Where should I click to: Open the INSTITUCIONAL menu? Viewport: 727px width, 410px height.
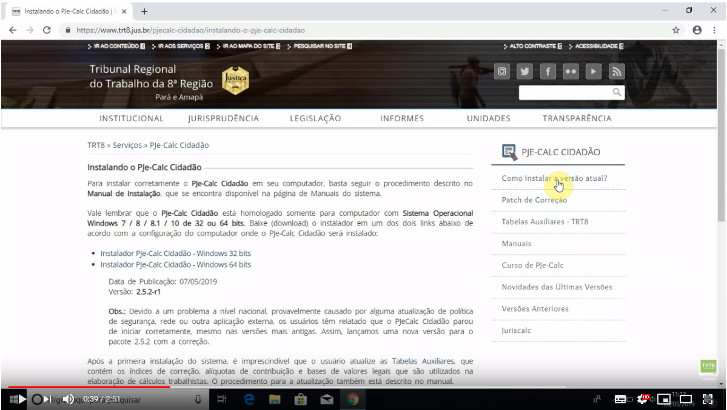click(x=131, y=118)
